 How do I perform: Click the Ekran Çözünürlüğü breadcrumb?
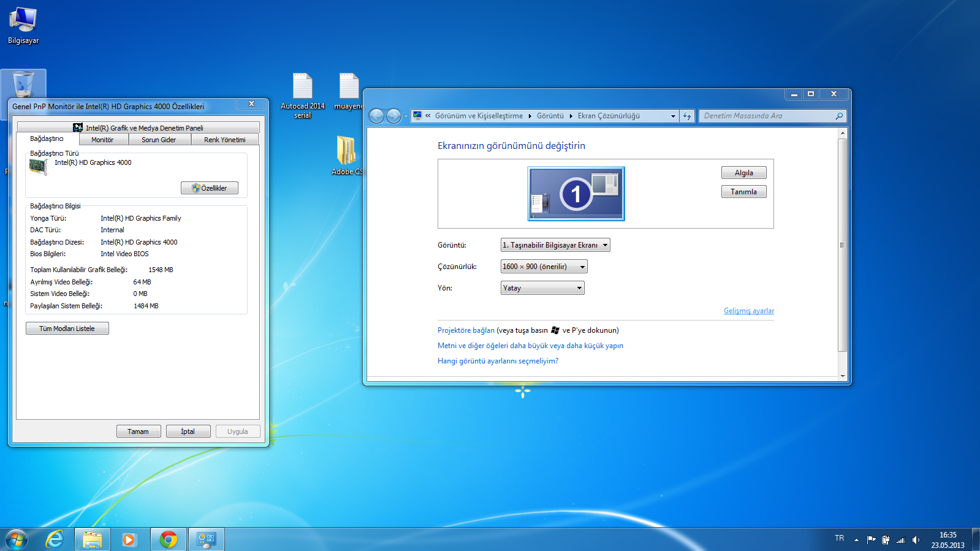[x=609, y=116]
